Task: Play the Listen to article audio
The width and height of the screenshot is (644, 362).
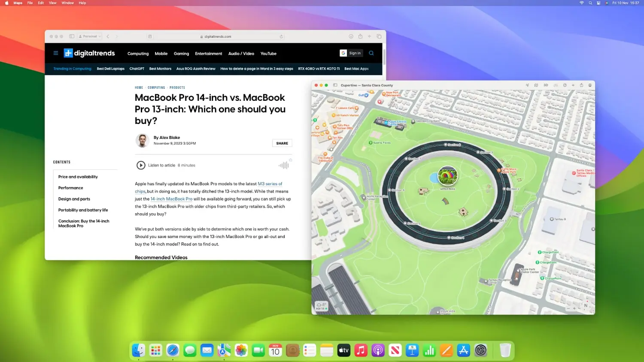Action: pos(141,165)
